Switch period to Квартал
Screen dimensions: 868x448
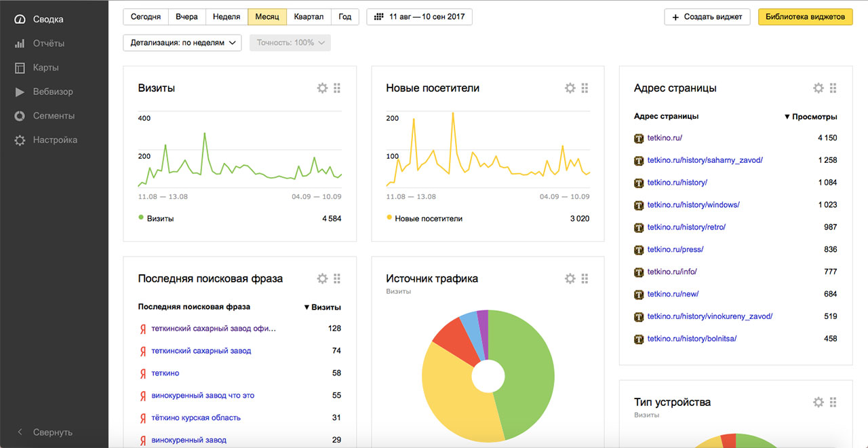click(x=309, y=16)
